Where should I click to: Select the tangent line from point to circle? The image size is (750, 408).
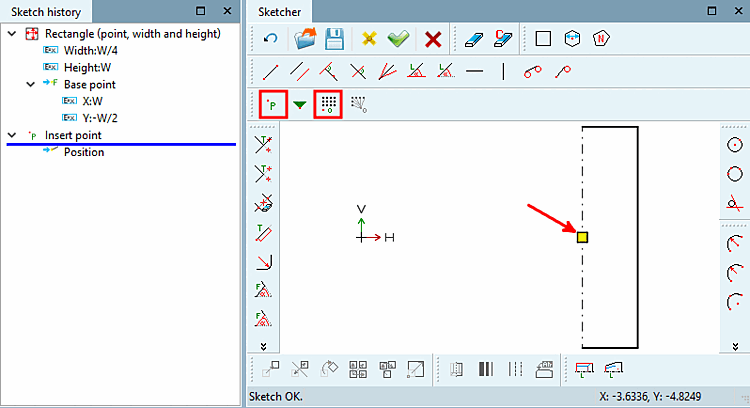(562, 72)
